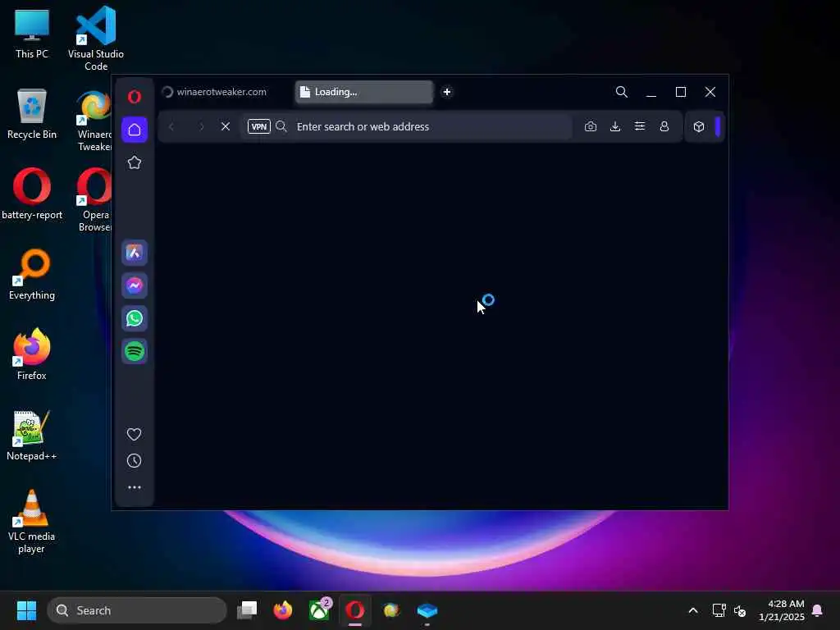Screen dimensions: 840x630
Task: Select Visual Studio Code desktop shortcut
Action: [x=96, y=39]
